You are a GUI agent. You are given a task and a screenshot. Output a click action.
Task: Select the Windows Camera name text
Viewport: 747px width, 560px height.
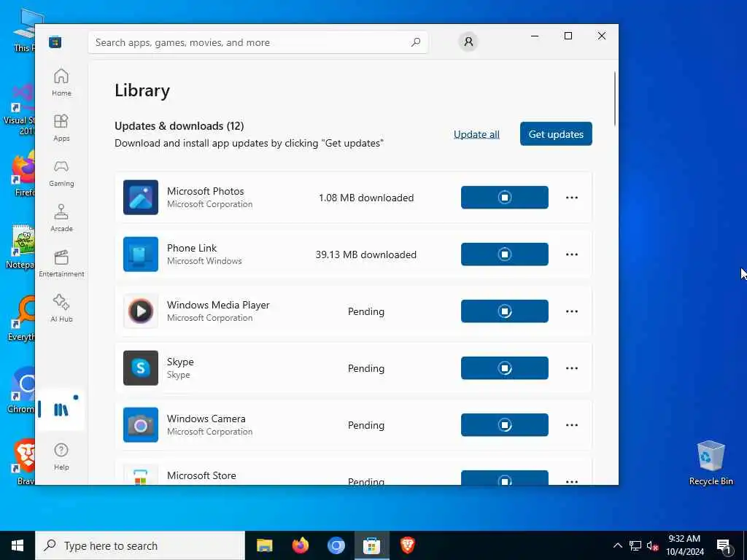206,419
